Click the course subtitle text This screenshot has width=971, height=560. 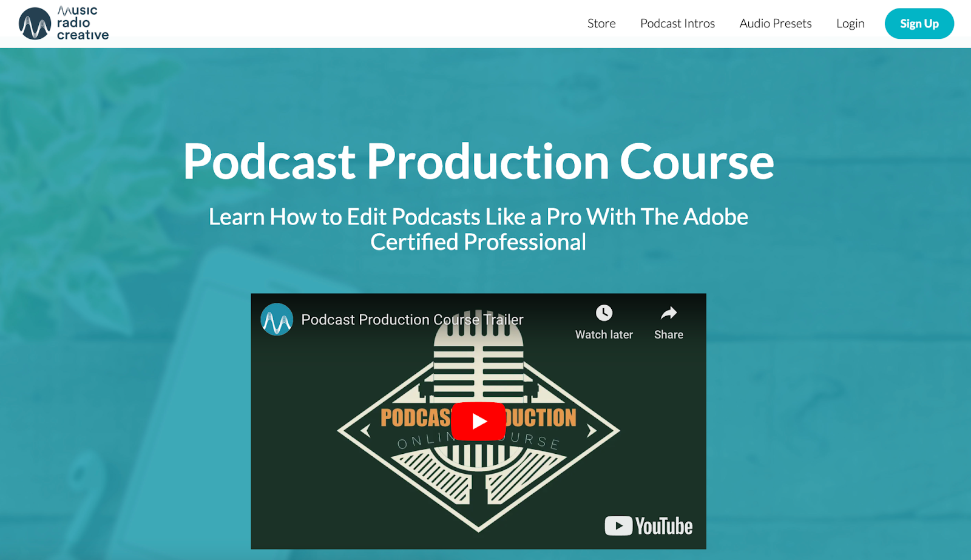tap(479, 229)
